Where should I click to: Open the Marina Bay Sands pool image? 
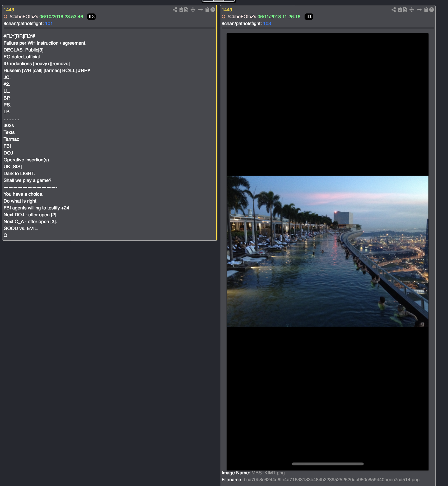(328, 251)
